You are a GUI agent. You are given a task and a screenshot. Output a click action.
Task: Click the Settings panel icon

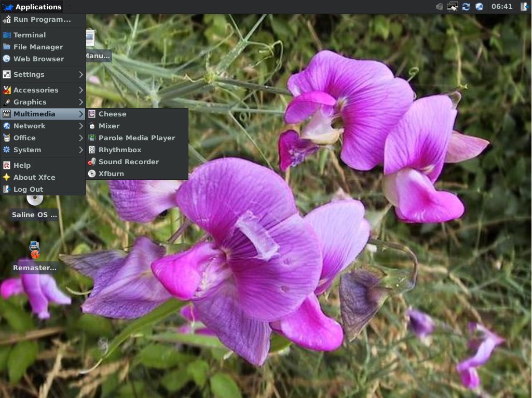[6, 74]
